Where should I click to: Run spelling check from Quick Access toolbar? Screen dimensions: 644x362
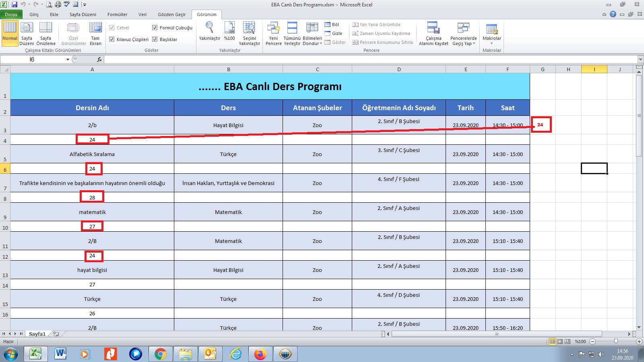(66, 4)
